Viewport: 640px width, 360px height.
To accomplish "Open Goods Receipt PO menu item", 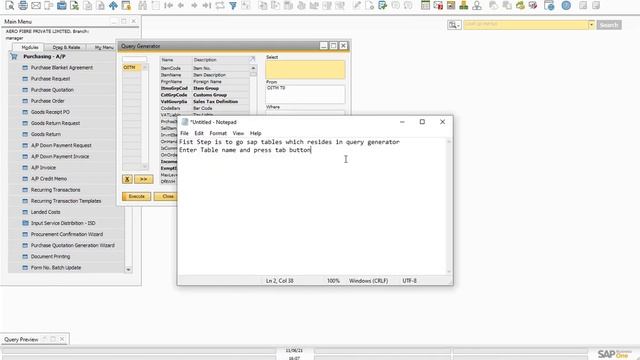I will click(50, 112).
